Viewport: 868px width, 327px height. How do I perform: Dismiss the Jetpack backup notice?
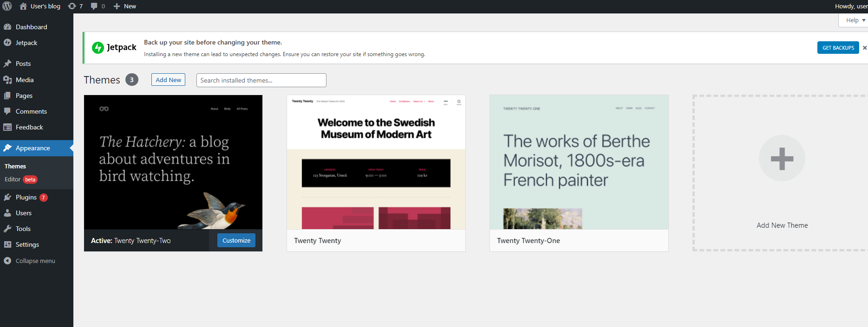click(x=865, y=48)
